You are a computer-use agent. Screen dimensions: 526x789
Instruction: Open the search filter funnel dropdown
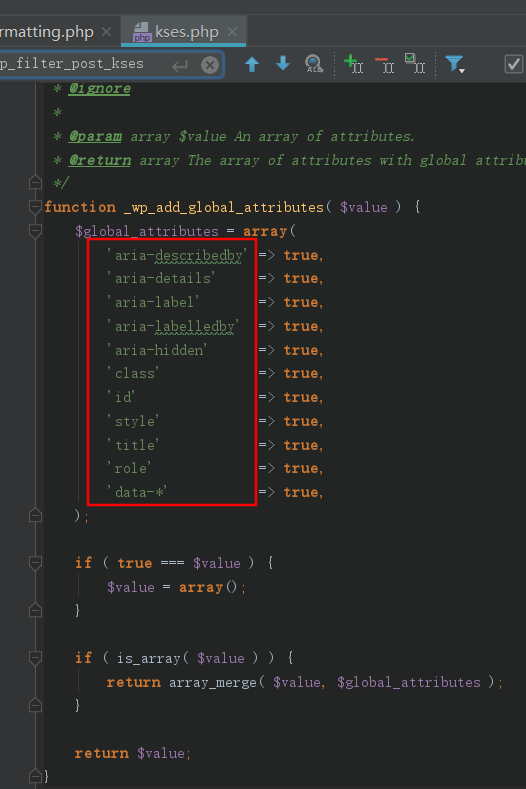(x=455, y=64)
